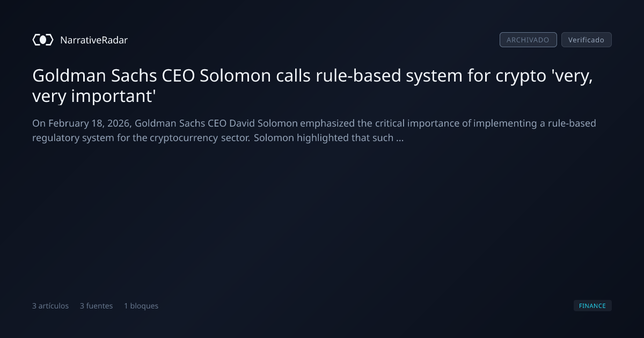Viewport: 644px width, 338px height.
Task: Click the words very important' on headline's second line
Action: [93, 97]
